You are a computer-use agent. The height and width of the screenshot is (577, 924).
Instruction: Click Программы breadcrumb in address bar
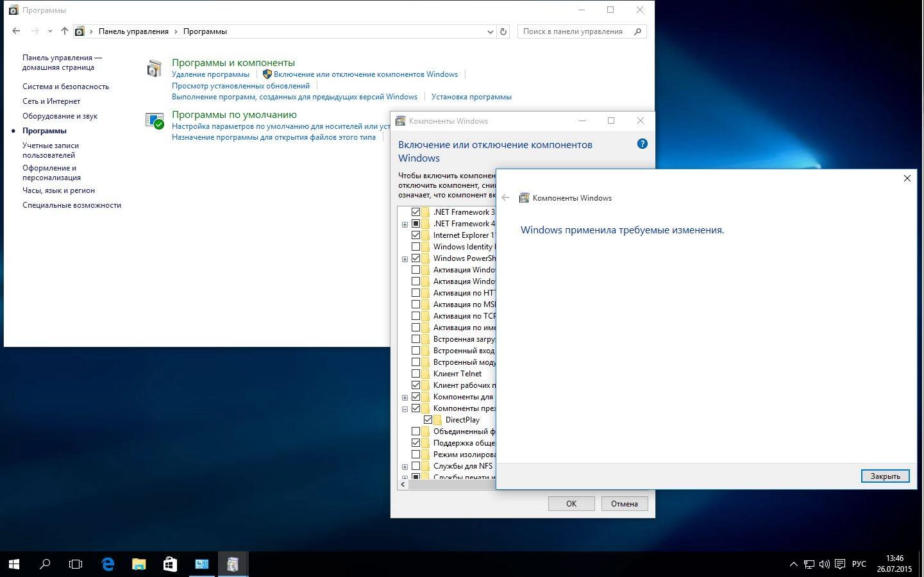tap(205, 31)
